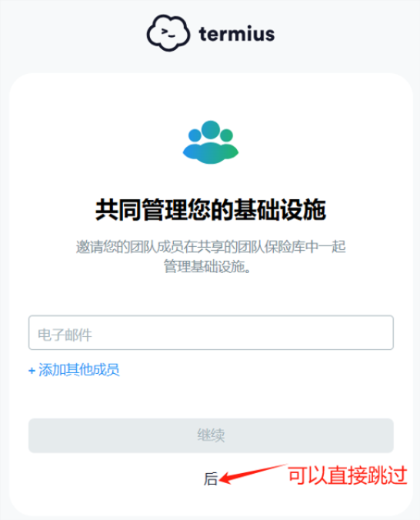Viewport: 420px width, 520px height.
Task: Add another member via 添加其他成员 link
Action: [74, 370]
